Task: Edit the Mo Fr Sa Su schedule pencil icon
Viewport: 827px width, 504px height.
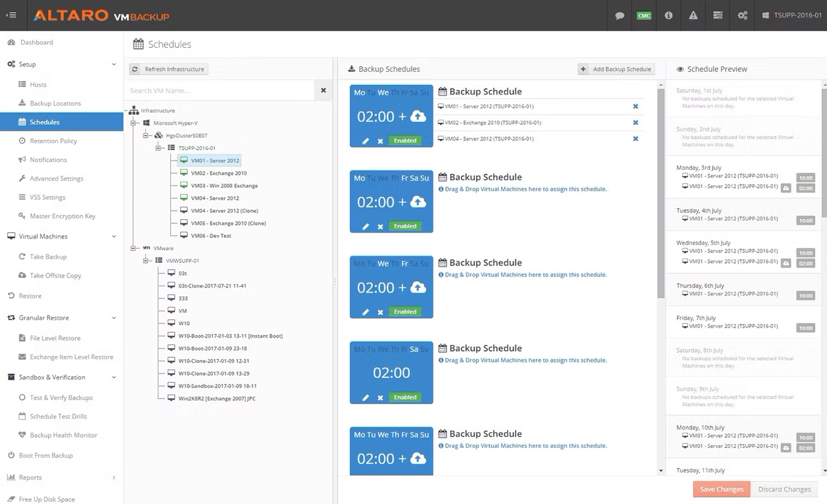Action: click(x=366, y=226)
